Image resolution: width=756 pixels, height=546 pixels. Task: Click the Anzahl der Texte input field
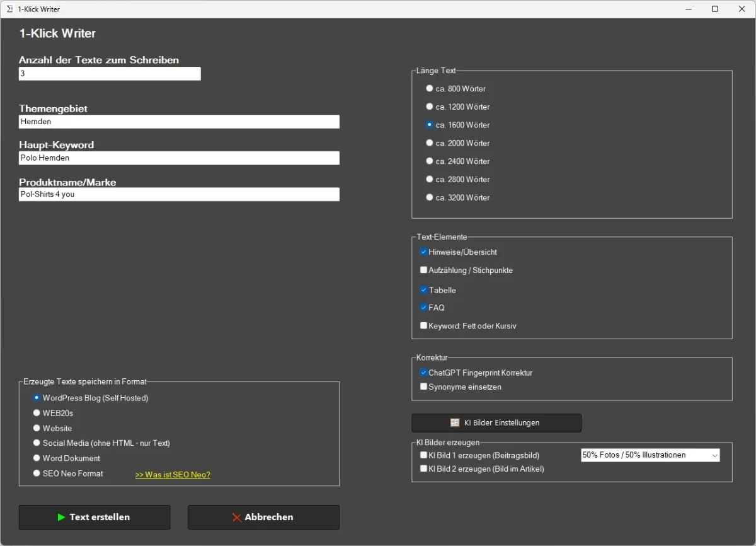click(x=110, y=74)
